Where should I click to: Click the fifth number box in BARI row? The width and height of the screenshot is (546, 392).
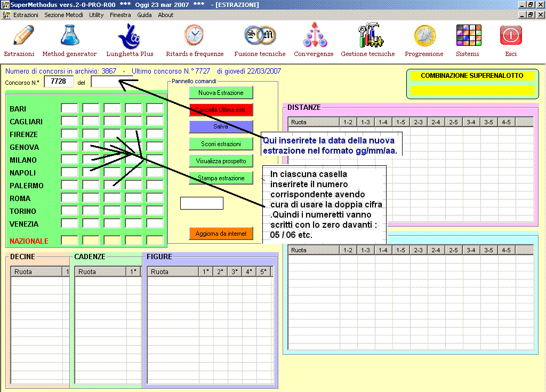coord(155,108)
